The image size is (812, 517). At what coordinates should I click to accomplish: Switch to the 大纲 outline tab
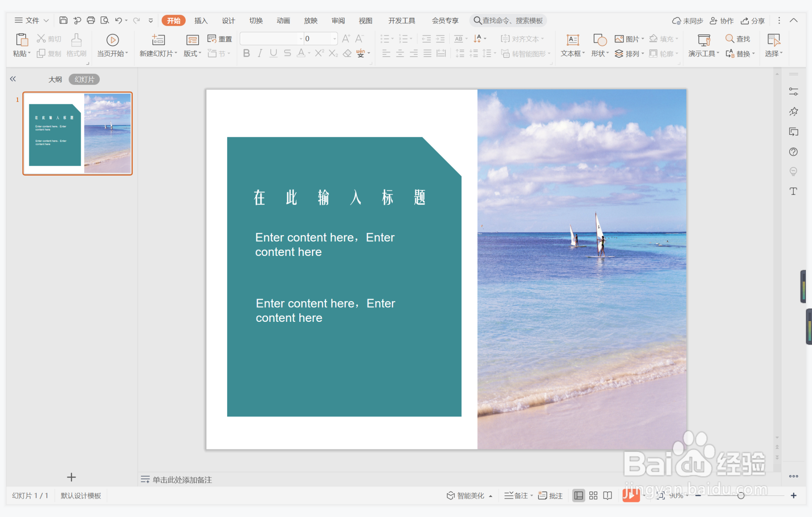pyautogui.click(x=55, y=79)
